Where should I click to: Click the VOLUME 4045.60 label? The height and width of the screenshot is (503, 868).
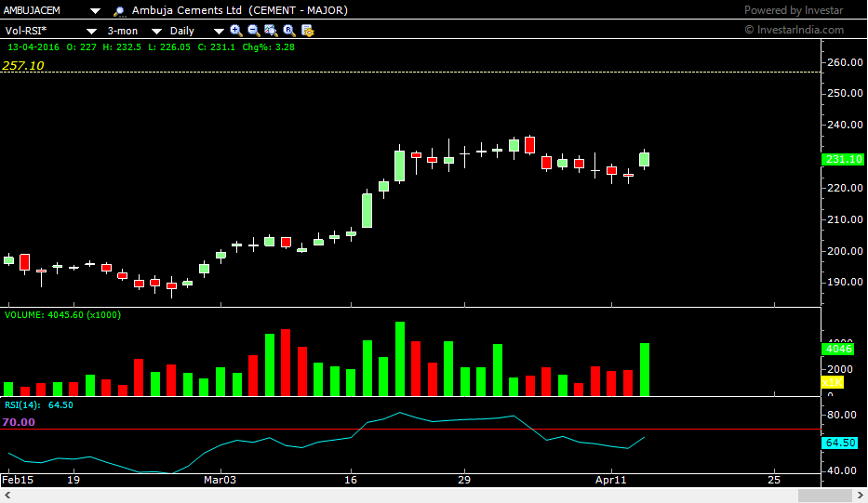point(62,315)
